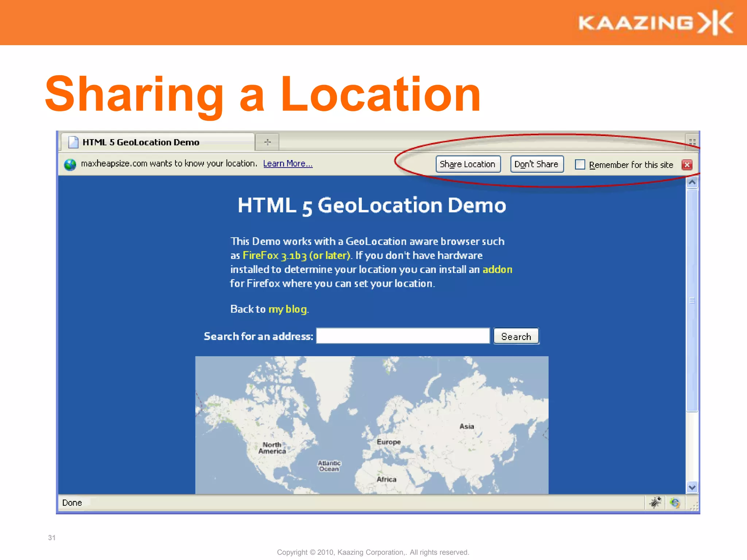Open the FireFox 3.1b3 (or later) link

[296, 256]
